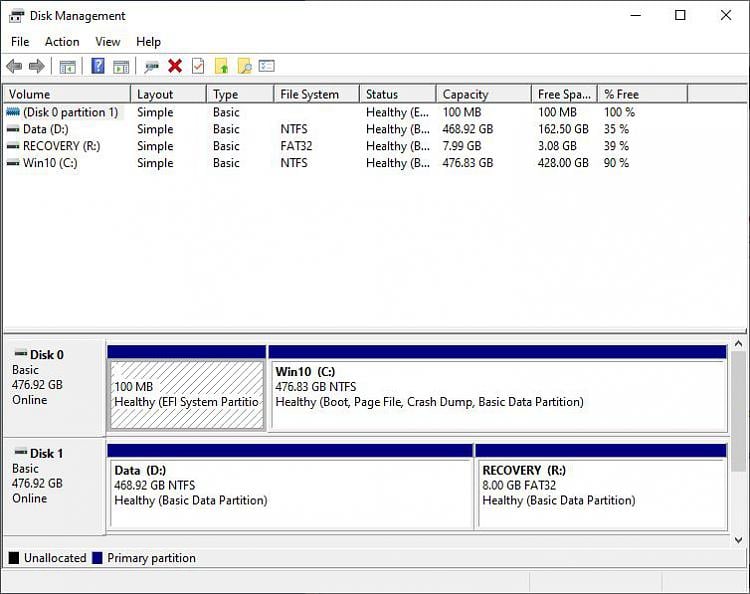Click the Back arrow toolbar icon

[14, 66]
